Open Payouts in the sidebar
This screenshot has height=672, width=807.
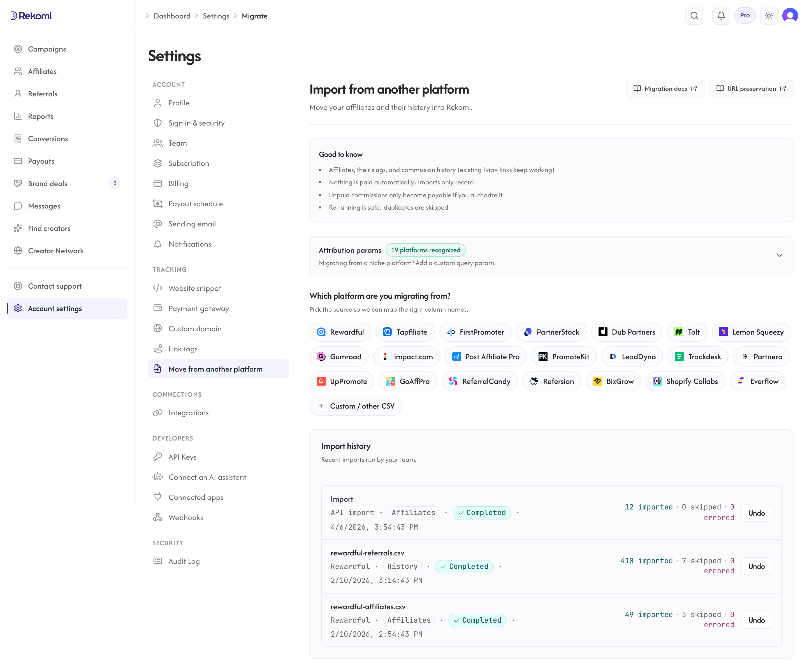click(x=67, y=161)
